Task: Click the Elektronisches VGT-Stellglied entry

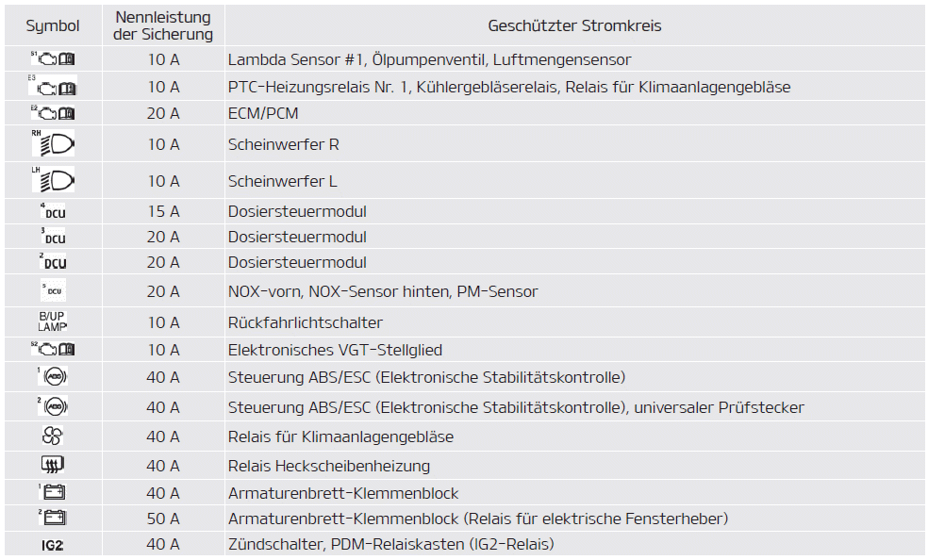Action: pyautogui.click(x=348, y=350)
